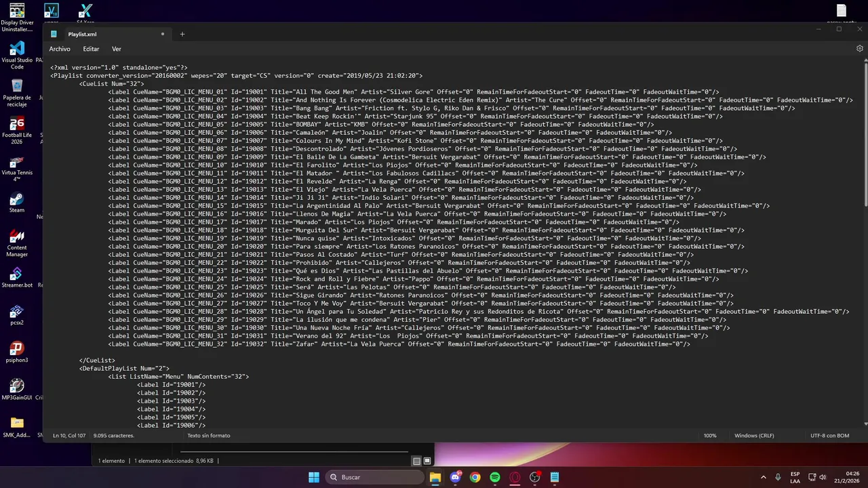
Task: Open the Opera browser taskbar icon
Action: coord(515,477)
